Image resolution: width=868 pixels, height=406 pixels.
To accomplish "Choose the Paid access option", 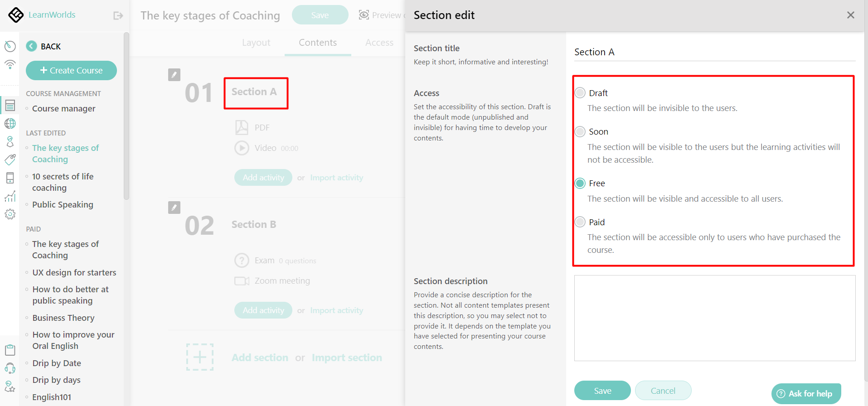I will tap(580, 222).
